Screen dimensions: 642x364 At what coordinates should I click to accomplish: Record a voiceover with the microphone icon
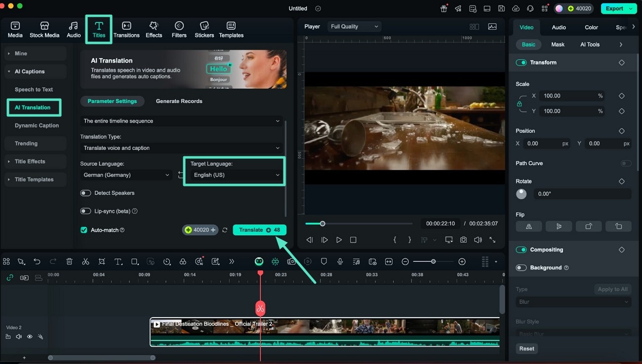[x=340, y=262]
